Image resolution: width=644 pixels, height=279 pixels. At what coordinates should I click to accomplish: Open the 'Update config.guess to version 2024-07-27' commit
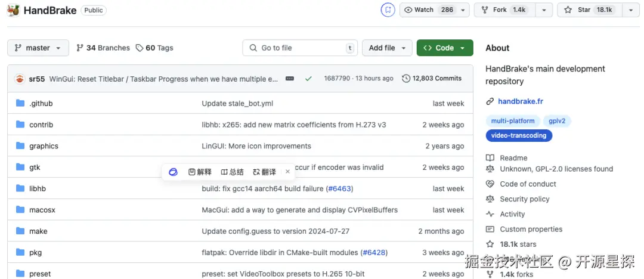click(275, 231)
